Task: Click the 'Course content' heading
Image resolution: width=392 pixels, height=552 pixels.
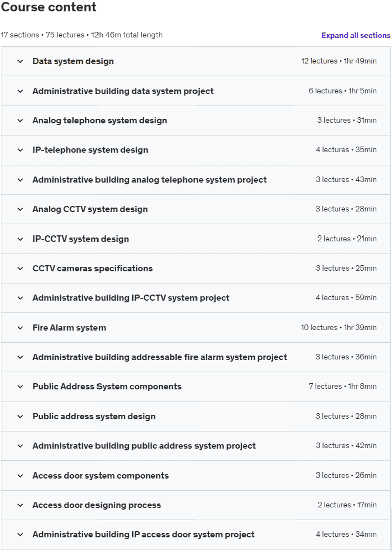Action: click(x=49, y=7)
